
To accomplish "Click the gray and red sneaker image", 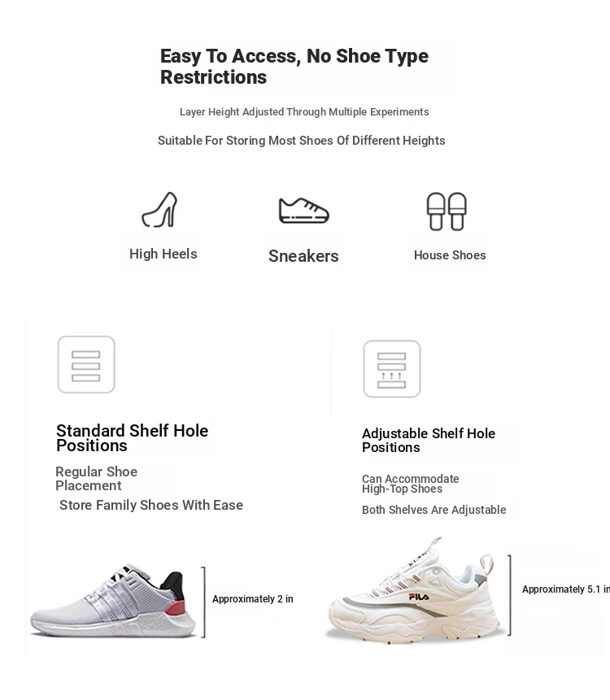I will (113, 601).
